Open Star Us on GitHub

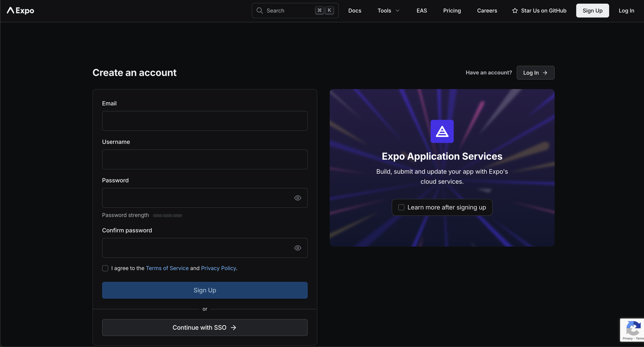(x=539, y=11)
